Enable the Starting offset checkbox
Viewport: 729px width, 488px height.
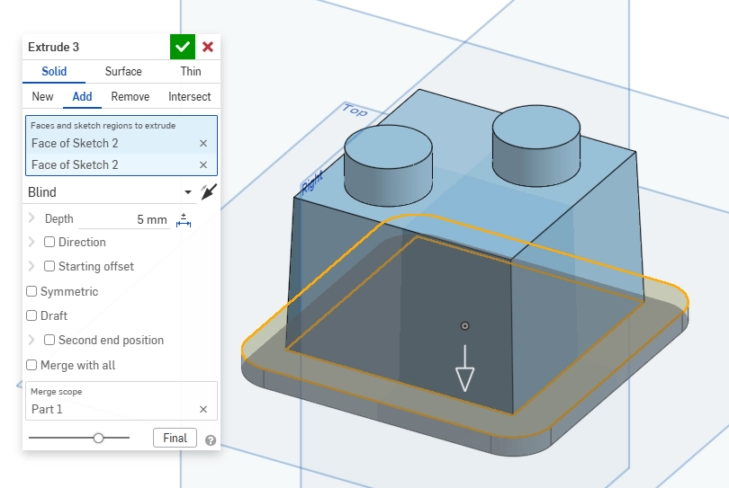(49, 266)
